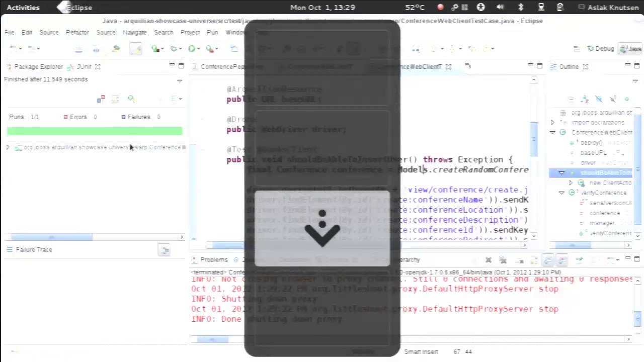The height and width of the screenshot is (362, 644).
Task: Toggle Show Console on standard output change
Action: pos(548,260)
